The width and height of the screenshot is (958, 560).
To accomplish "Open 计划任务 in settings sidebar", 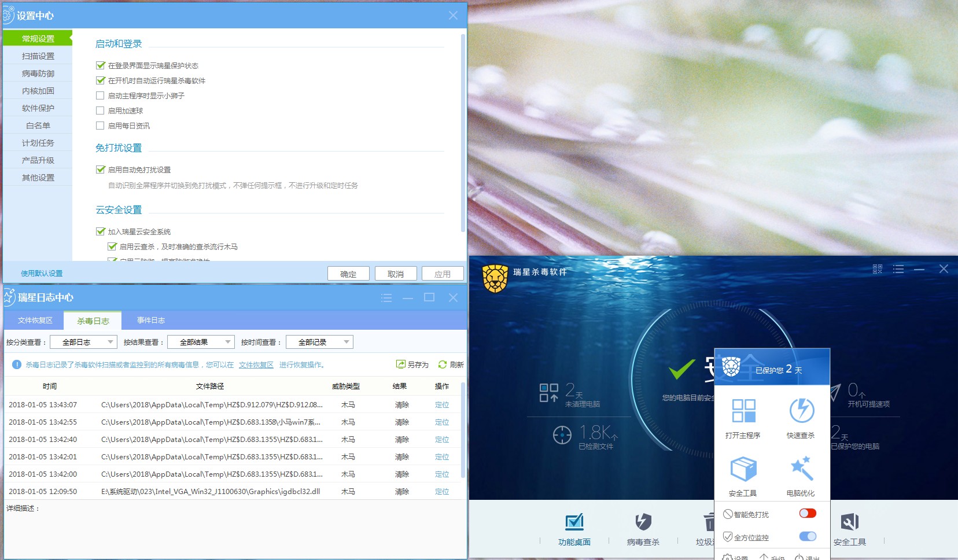I will point(38,143).
